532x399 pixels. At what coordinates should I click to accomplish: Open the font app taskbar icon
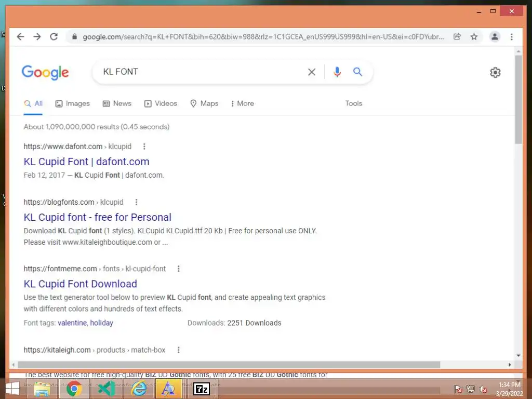169,389
